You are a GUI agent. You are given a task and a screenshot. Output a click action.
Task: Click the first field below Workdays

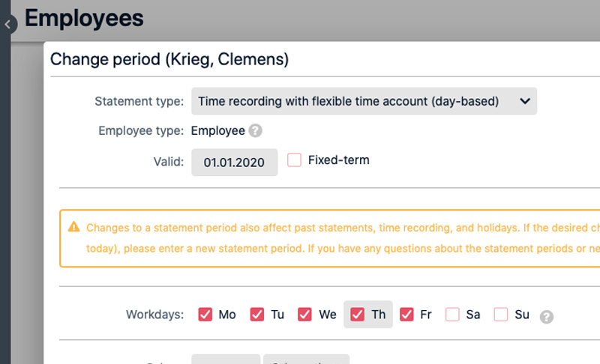pyautogui.click(x=225, y=359)
